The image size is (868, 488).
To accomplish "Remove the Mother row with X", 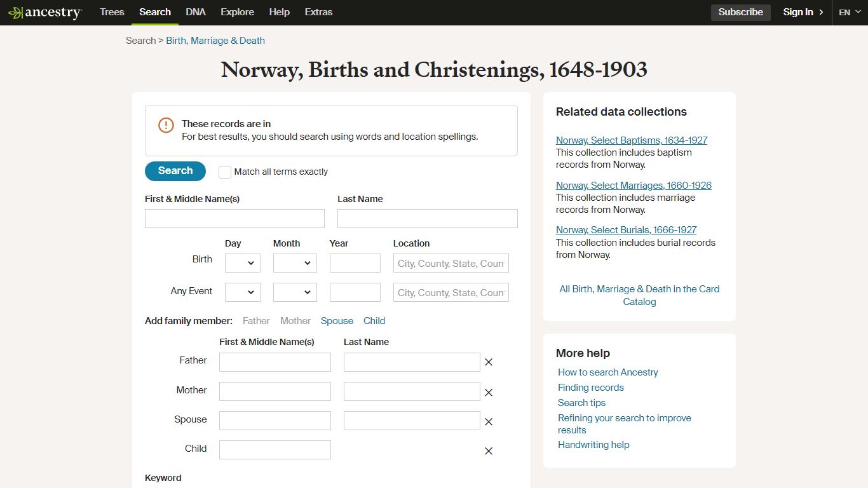I will pos(489,393).
